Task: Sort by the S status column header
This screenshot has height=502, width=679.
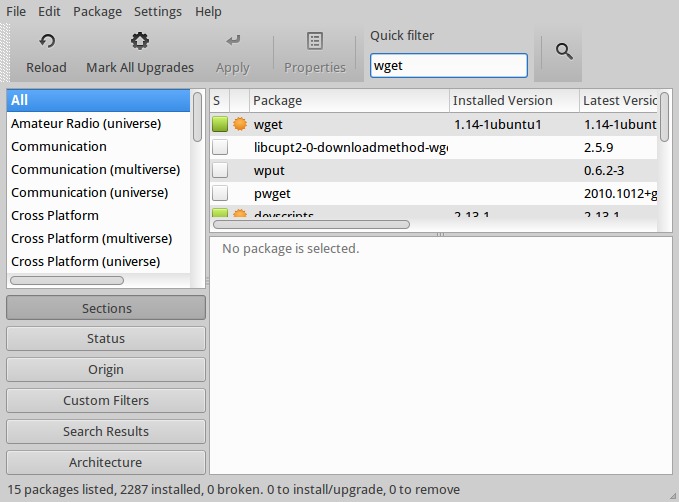Action: click(x=220, y=100)
